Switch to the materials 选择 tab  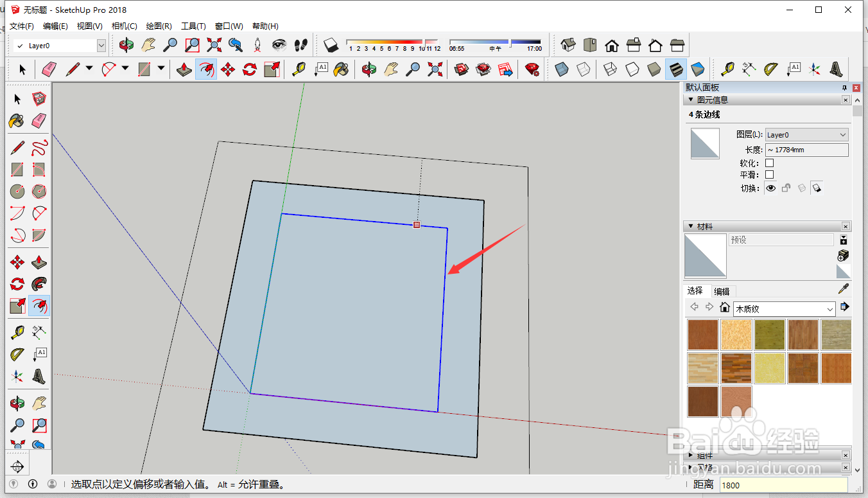(695, 290)
